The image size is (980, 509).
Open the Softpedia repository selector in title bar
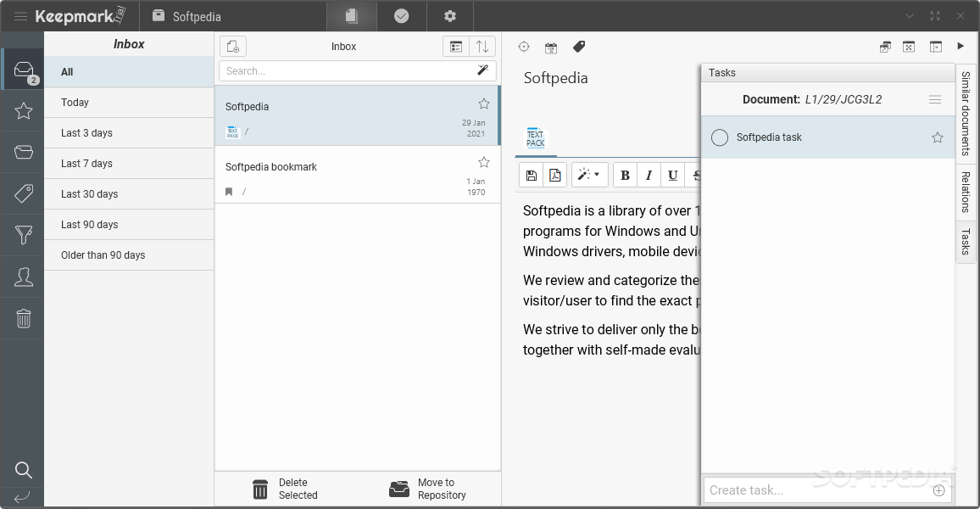(187, 16)
